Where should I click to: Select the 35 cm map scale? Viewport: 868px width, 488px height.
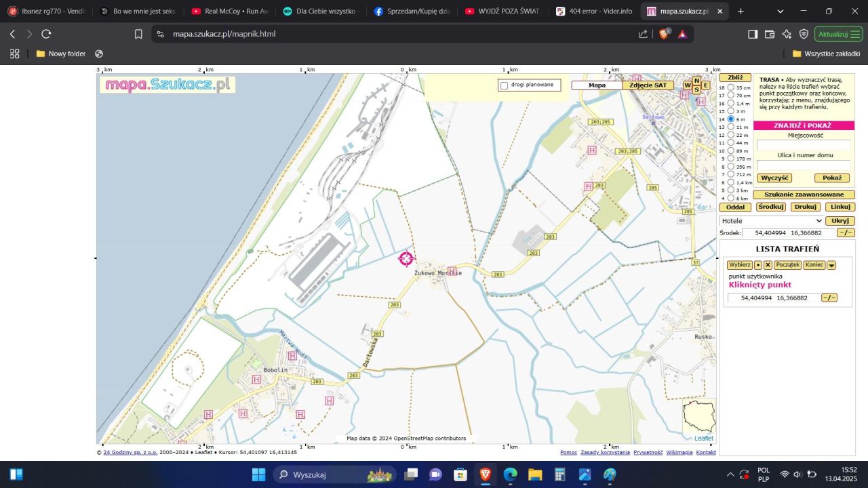coord(731,87)
